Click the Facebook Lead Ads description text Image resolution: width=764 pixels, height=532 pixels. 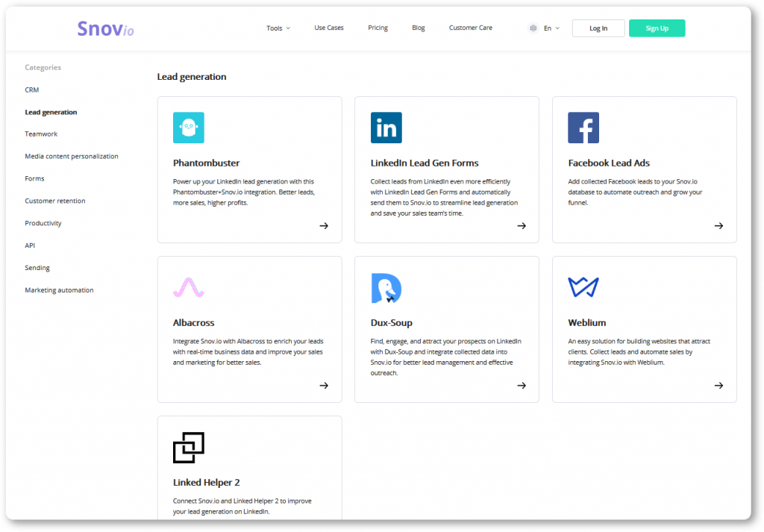tap(635, 192)
